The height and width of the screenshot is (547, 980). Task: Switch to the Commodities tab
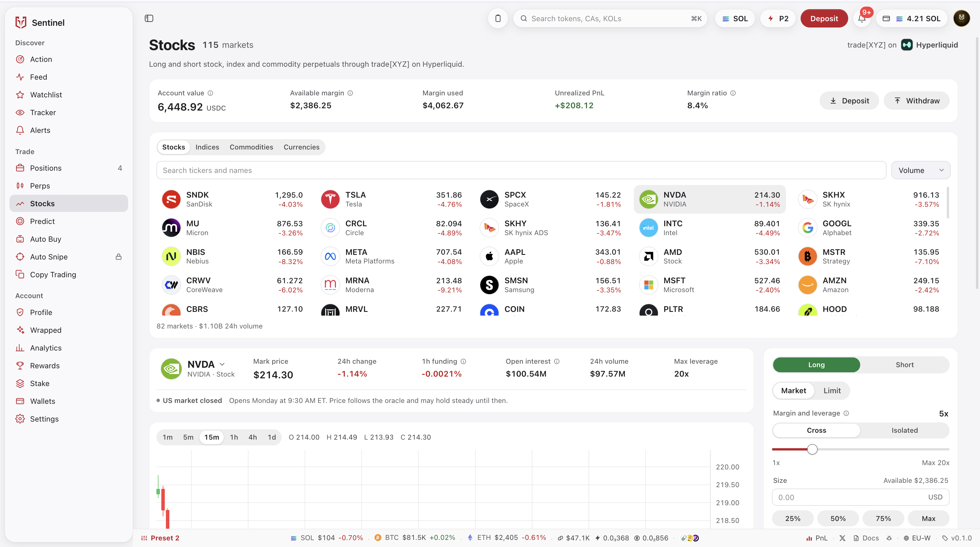tap(251, 147)
